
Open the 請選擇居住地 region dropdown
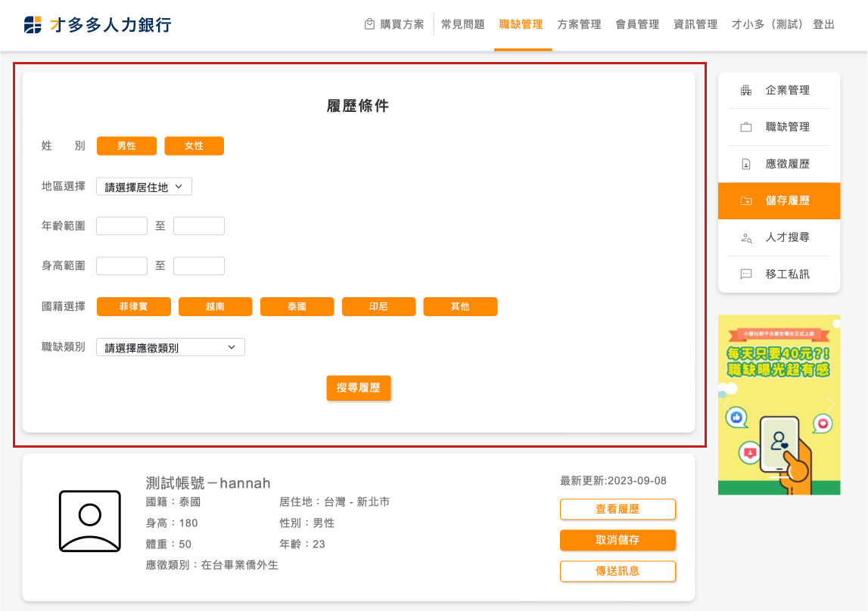point(144,187)
